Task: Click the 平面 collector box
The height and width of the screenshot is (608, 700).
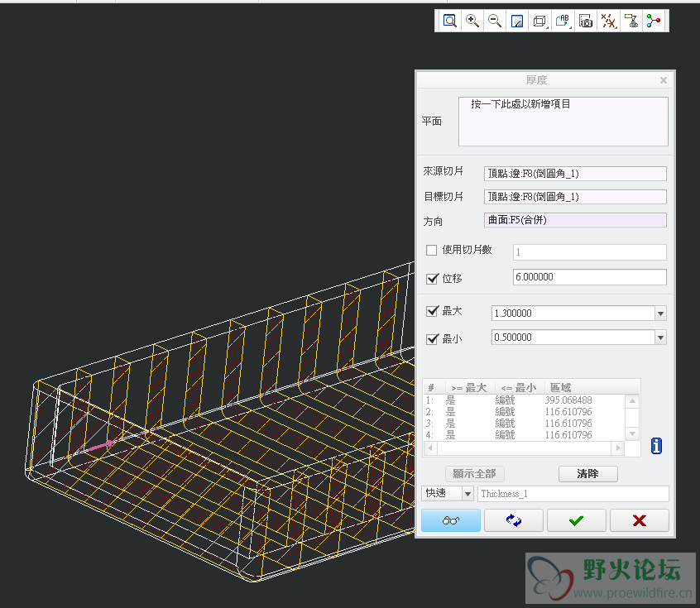Action: [x=563, y=122]
